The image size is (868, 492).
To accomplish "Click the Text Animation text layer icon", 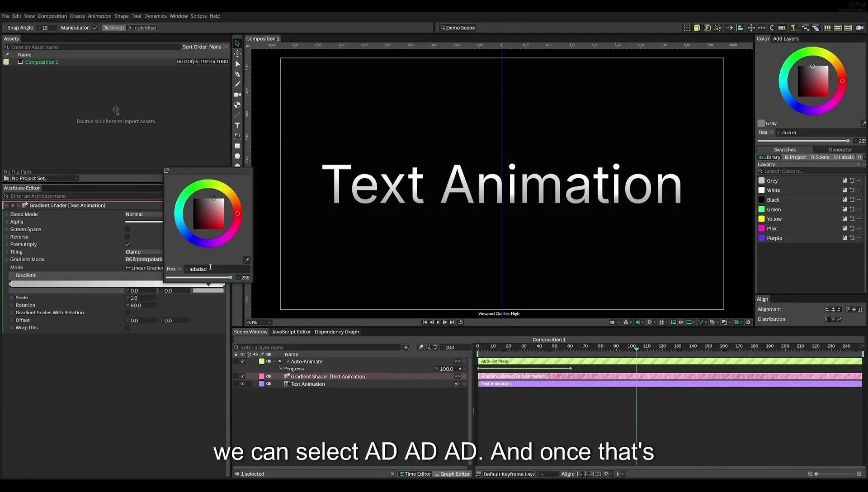I will (x=286, y=384).
